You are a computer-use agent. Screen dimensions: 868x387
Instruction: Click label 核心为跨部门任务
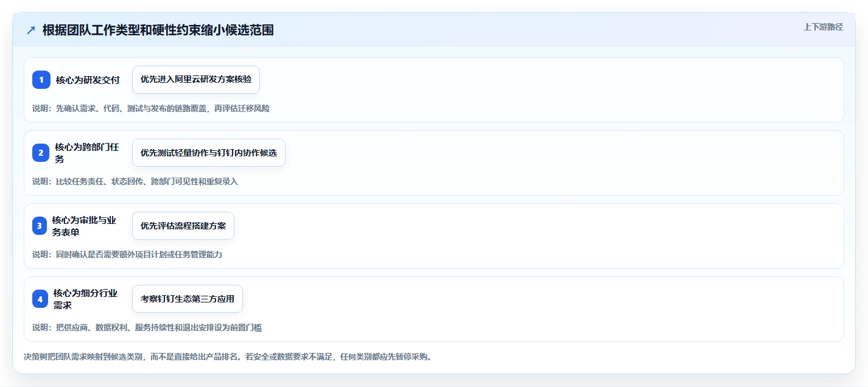point(87,153)
